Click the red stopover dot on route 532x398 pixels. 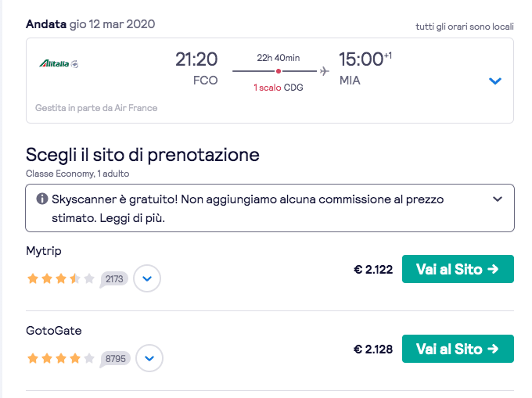pos(279,72)
